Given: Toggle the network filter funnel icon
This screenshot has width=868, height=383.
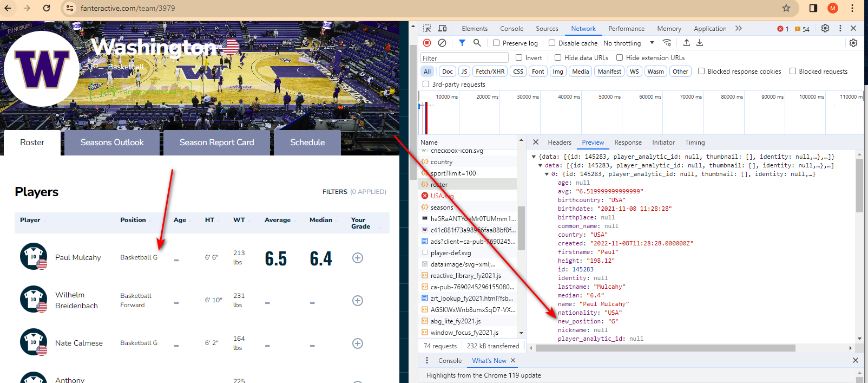Looking at the screenshot, I should coord(462,43).
